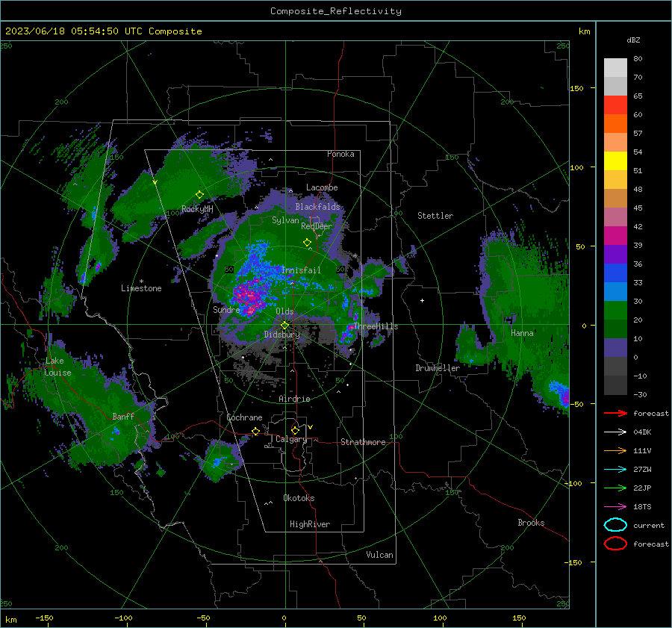Click the white 04DK arrow icon
The width and height of the screenshot is (672, 628).
point(615,432)
